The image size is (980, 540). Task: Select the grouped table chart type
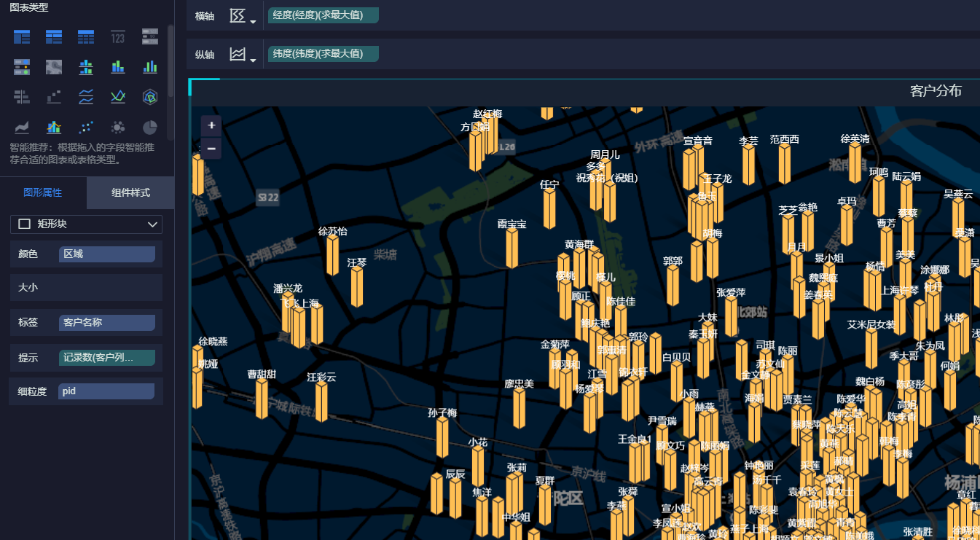(22, 36)
